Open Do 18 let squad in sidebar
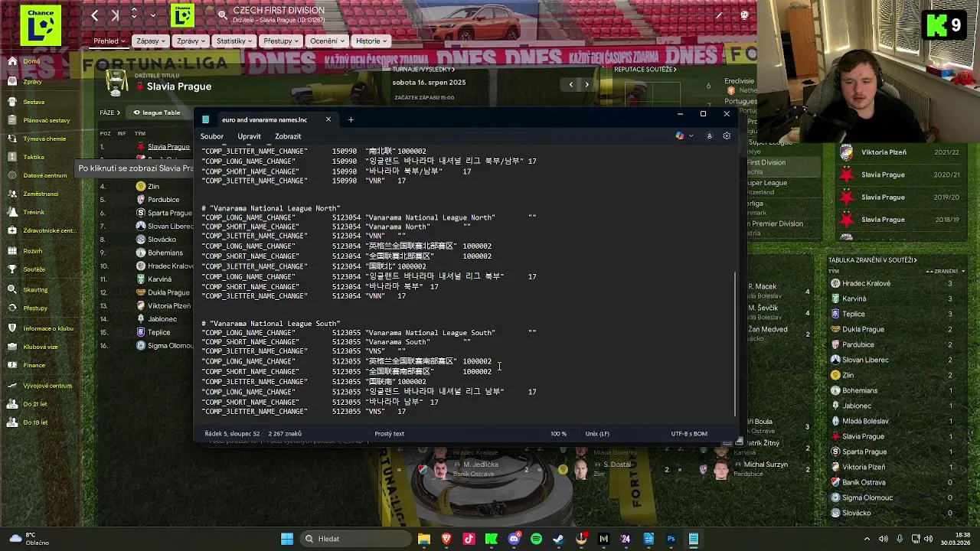 [x=35, y=422]
